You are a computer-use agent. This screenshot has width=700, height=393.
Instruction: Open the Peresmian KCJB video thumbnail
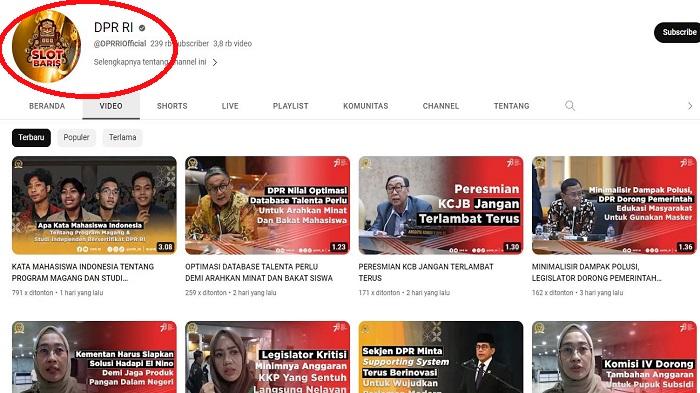tap(441, 205)
